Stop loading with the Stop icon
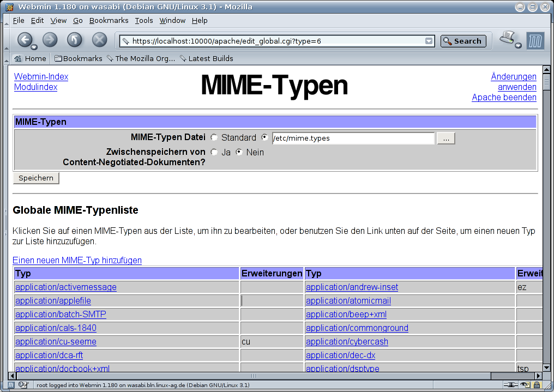This screenshot has height=392, width=554. tap(99, 40)
